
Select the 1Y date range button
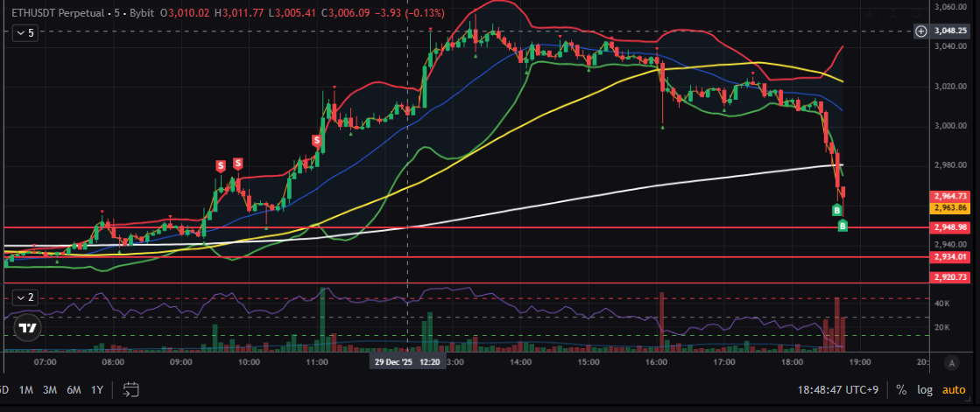[96, 389]
